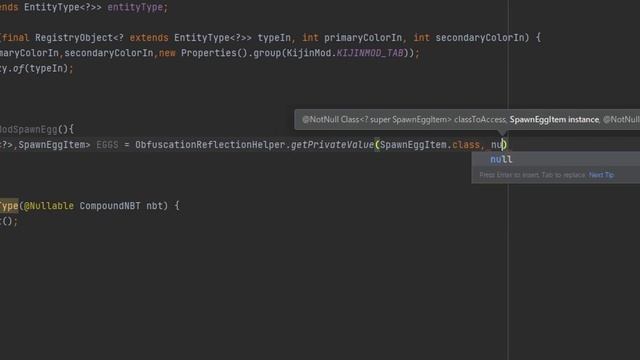Click 'SpawnEggItem.class' argument

[430, 144]
